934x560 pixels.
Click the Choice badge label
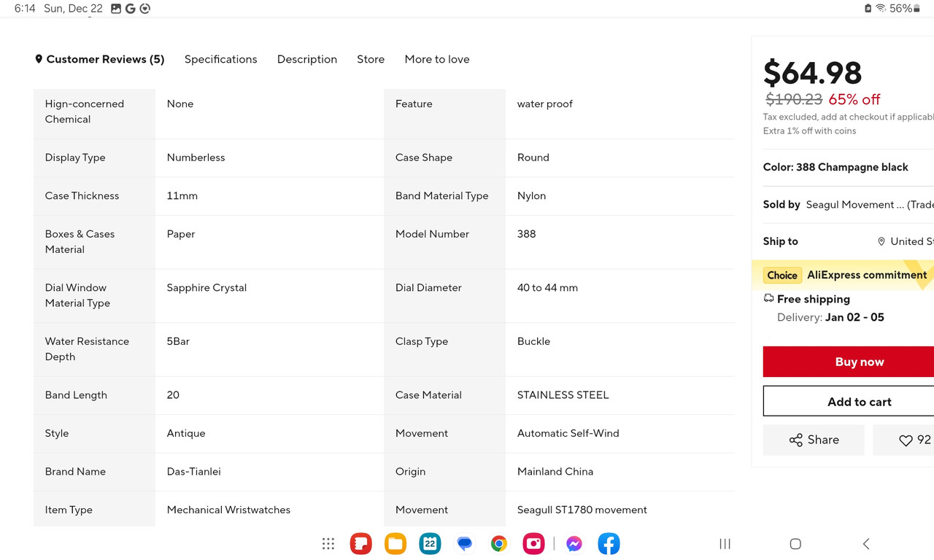point(782,275)
